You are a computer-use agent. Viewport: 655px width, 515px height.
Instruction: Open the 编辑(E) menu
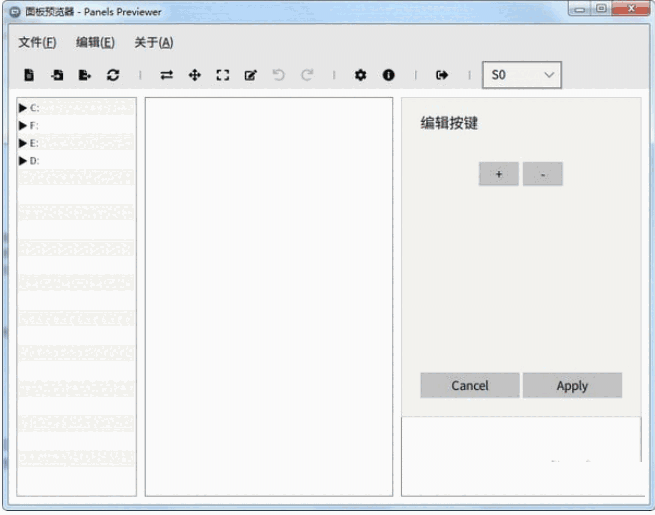click(95, 43)
